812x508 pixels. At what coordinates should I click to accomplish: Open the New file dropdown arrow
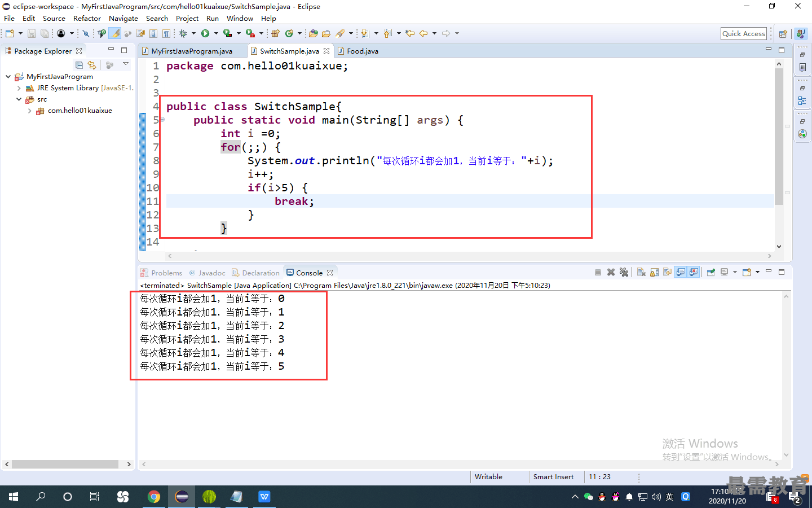(20, 33)
